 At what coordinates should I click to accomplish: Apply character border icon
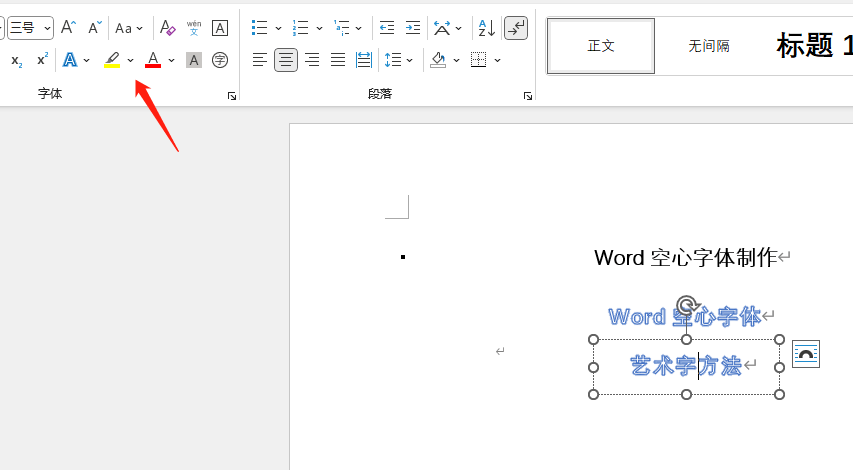coord(220,28)
